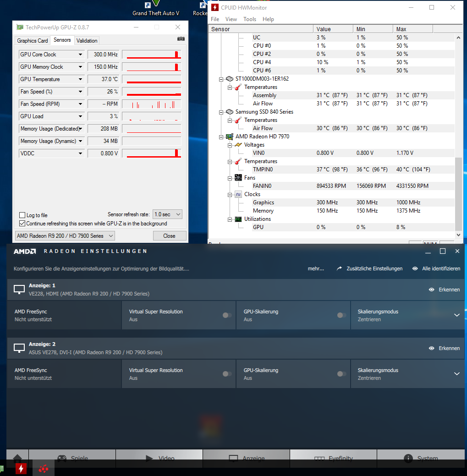Toggle GPU-Skalierung for Anzeige 2
The image size is (467, 476).
click(341, 374)
